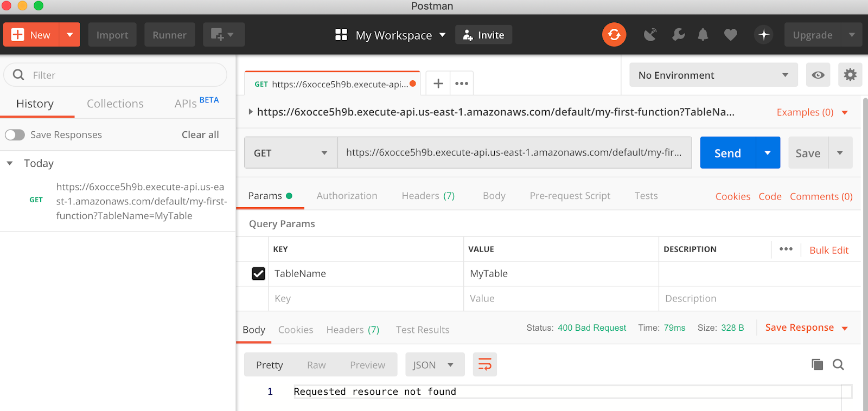Copy response body to clipboard
This screenshot has height=411, width=868.
[817, 364]
